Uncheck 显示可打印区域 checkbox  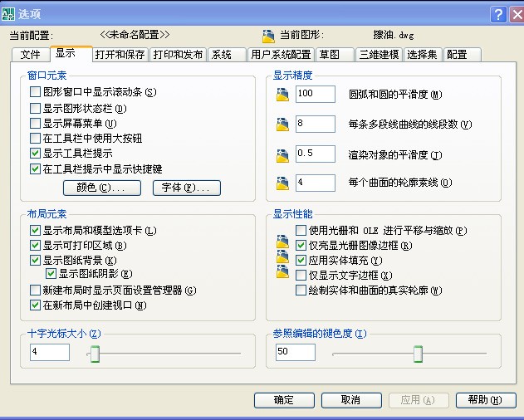pos(35,246)
